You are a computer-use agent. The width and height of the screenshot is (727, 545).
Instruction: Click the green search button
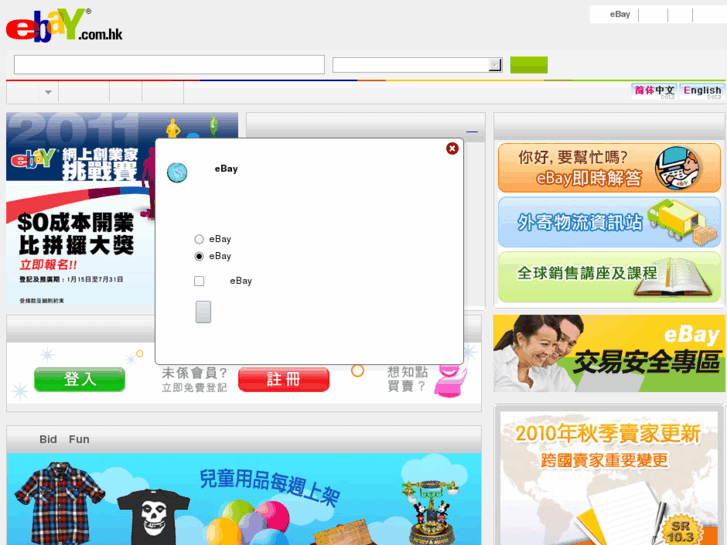tap(529, 64)
